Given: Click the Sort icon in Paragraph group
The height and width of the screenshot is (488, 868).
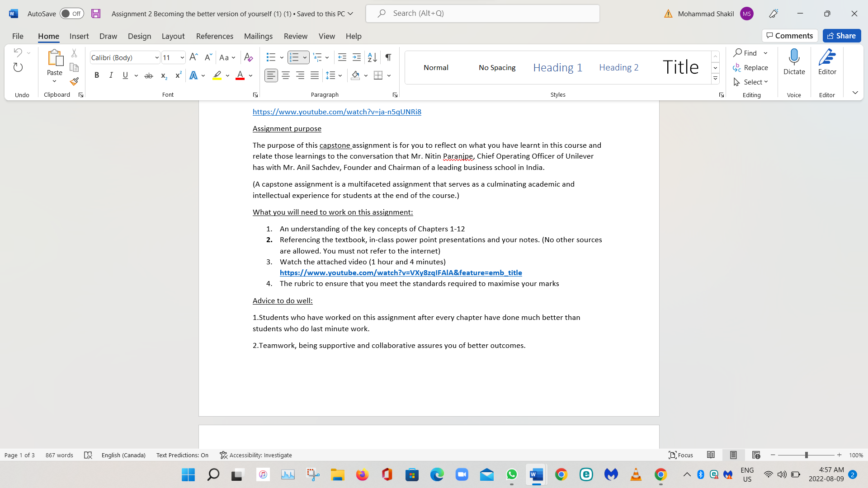Looking at the screenshot, I should [372, 57].
